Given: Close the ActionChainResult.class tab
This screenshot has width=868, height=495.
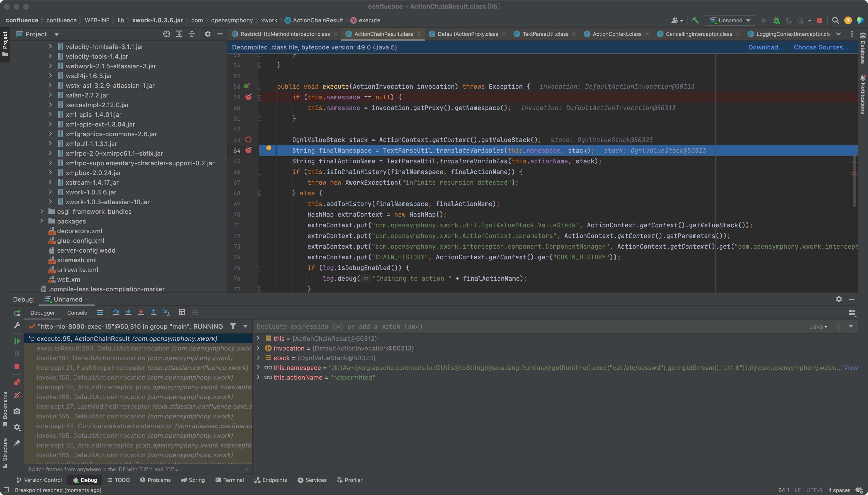Looking at the screenshot, I should coord(419,34).
